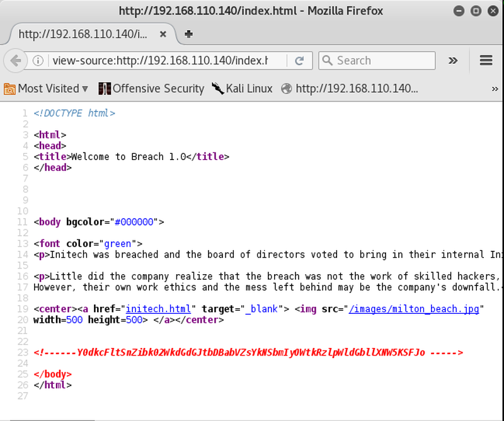
Task: Open the Kali Linux bookmark
Action: [x=242, y=88]
